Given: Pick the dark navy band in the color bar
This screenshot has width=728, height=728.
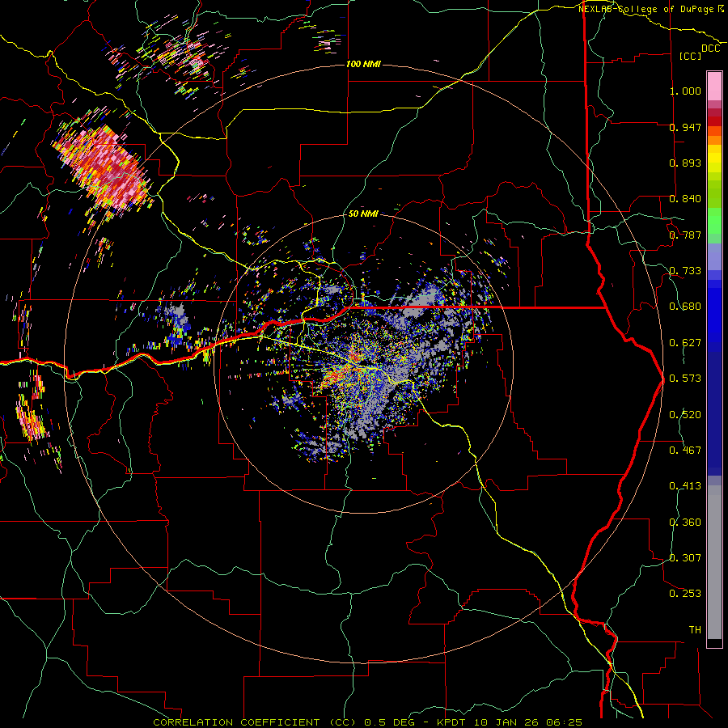Looking at the screenshot, I should (x=714, y=413).
